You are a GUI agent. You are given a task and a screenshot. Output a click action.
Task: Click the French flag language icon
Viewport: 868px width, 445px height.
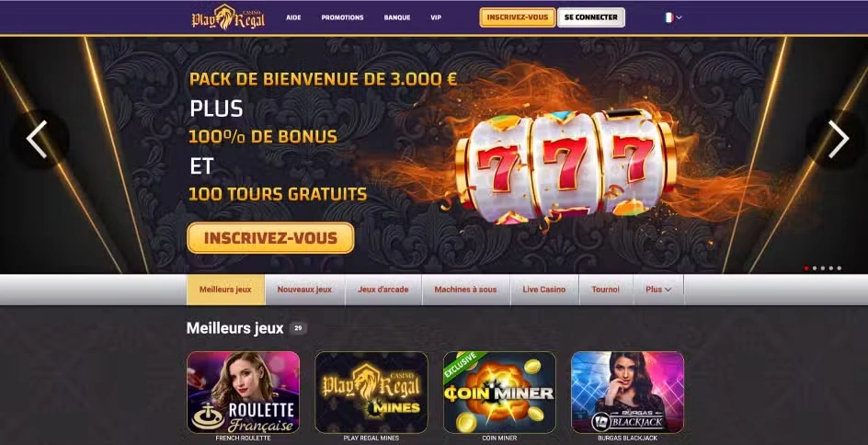coord(668,17)
